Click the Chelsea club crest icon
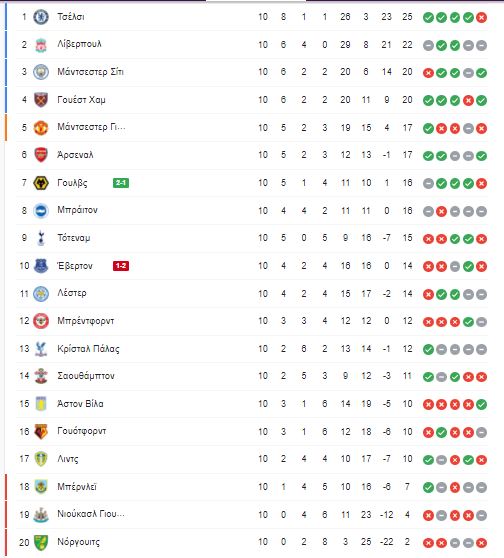Screen dimensions: 504x558 (x=41, y=17)
